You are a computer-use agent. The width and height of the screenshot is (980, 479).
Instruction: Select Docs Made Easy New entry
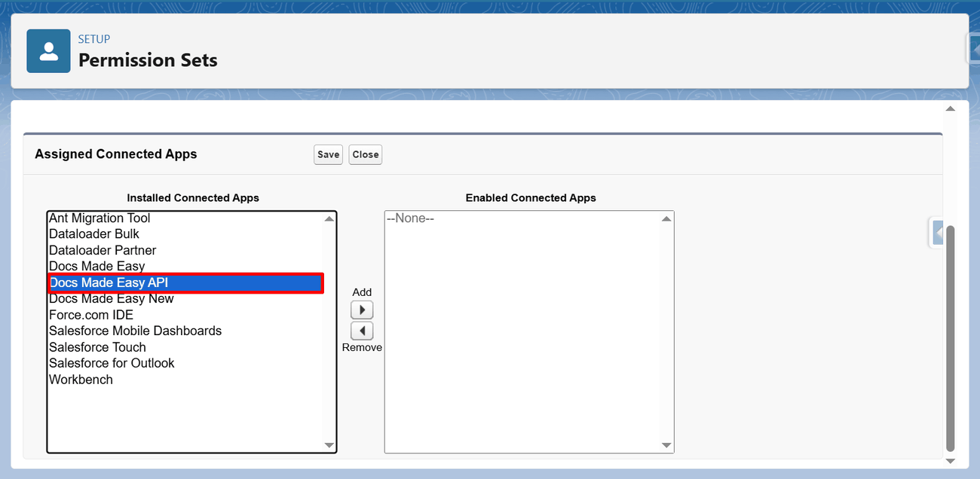(185, 299)
